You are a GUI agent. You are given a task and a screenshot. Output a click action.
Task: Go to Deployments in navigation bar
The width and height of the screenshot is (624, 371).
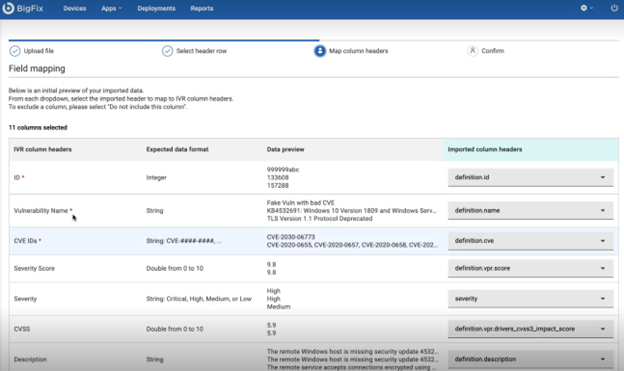pos(156,8)
